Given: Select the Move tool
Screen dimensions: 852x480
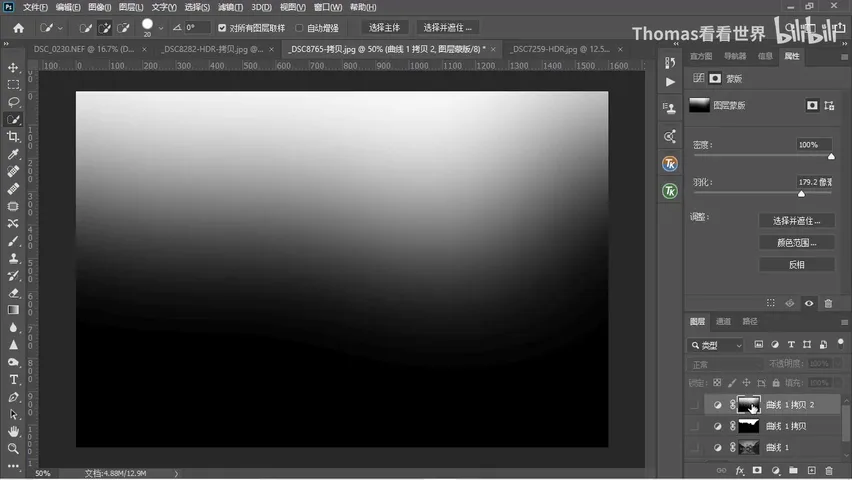Looking at the screenshot, I should 13,68.
